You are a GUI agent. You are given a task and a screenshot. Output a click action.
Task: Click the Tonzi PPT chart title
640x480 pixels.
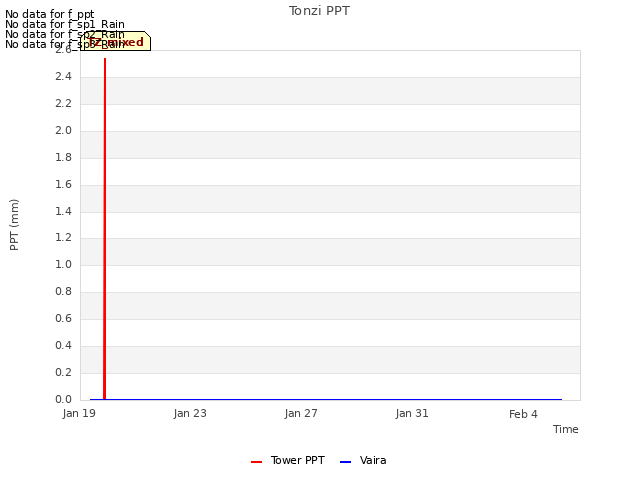(319, 11)
